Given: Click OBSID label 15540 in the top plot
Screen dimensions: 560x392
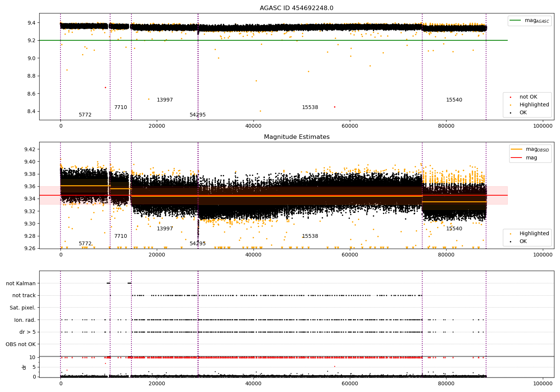Looking at the screenshot, I should (454, 100).
